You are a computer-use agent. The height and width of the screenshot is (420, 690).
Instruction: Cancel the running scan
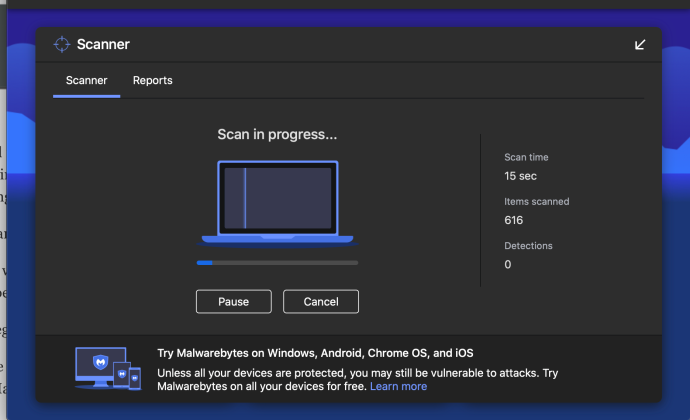(321, 302)
